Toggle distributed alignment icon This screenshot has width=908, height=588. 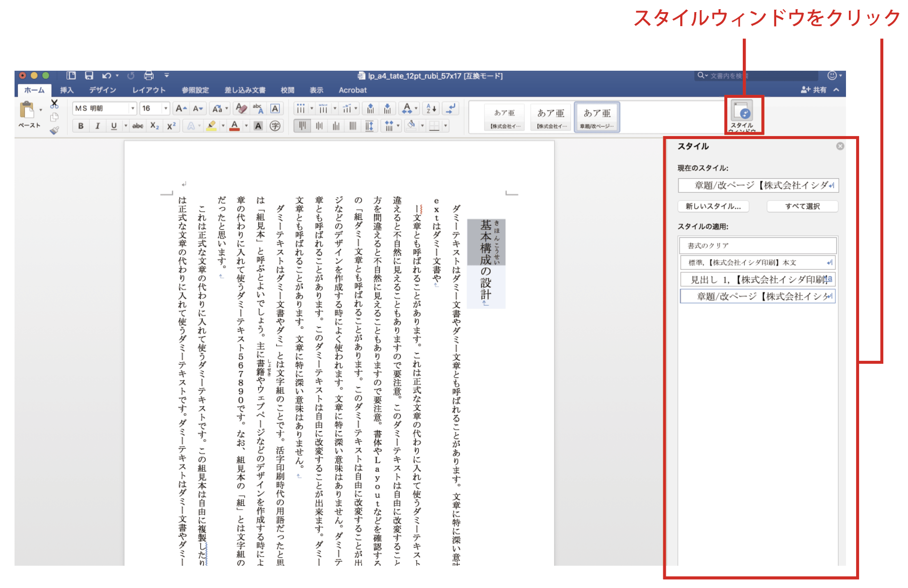click(369, 126)
